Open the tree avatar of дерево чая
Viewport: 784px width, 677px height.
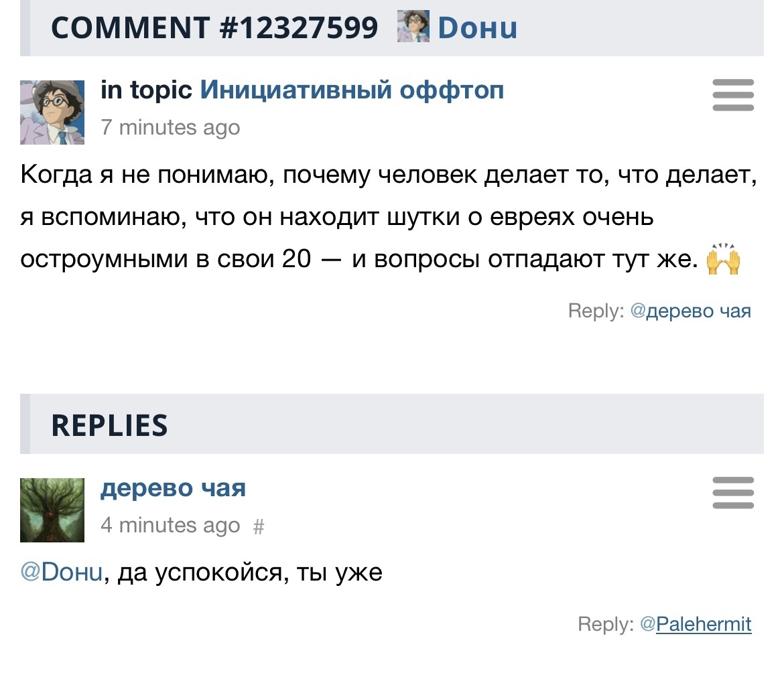(x=52, y=510)
